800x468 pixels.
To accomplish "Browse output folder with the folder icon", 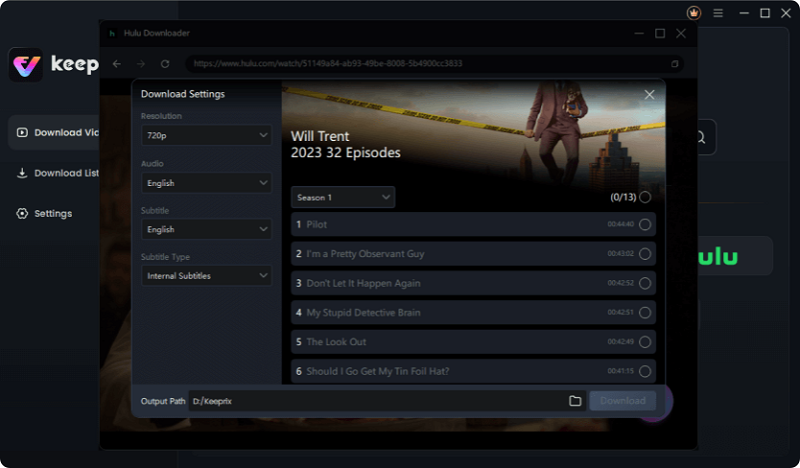I will [x=575, y=401].
